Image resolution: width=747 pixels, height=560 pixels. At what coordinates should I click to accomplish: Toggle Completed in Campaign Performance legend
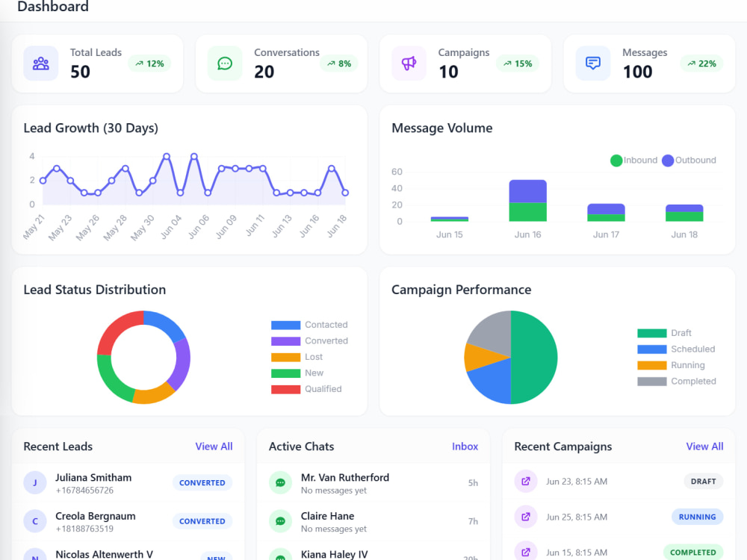(x=677, y=382)
